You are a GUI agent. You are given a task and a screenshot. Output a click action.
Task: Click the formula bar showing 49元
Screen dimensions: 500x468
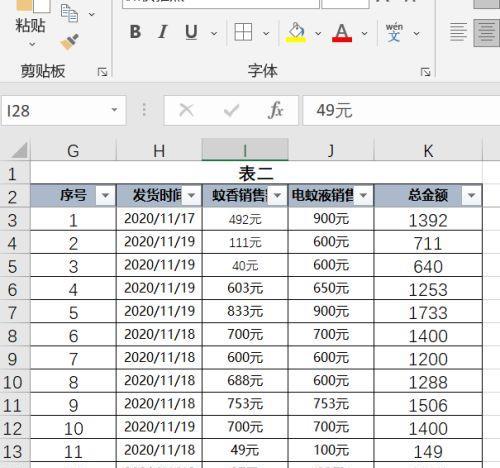tap(401, 110)
